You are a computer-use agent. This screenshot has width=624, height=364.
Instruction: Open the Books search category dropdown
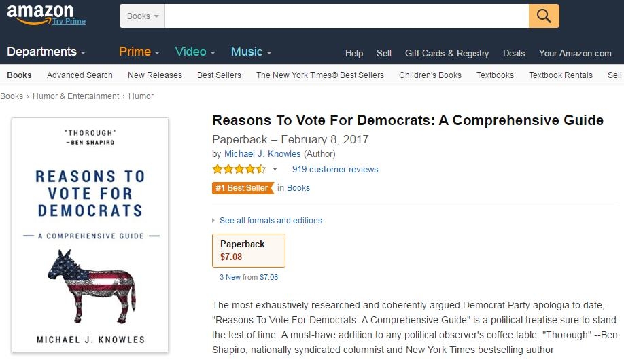[x=142, y=16]
